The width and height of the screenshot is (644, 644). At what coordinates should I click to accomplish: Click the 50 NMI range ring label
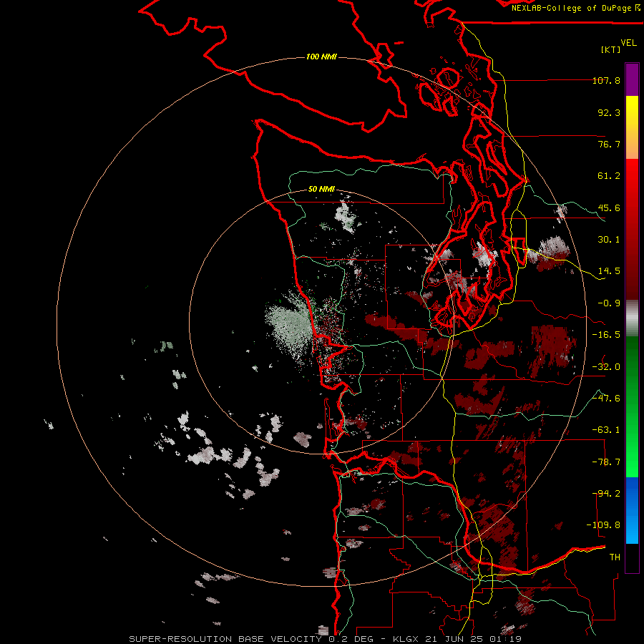(x=321, y=189)
